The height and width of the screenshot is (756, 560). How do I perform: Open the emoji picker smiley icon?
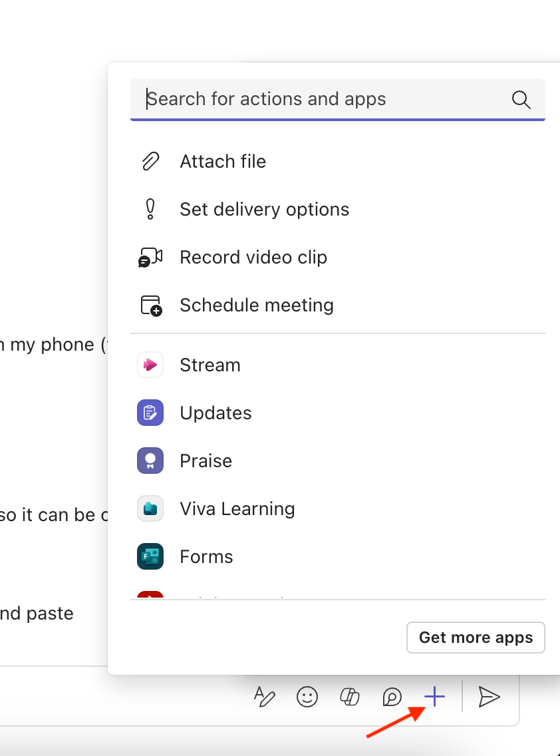(x=307, y=697)
